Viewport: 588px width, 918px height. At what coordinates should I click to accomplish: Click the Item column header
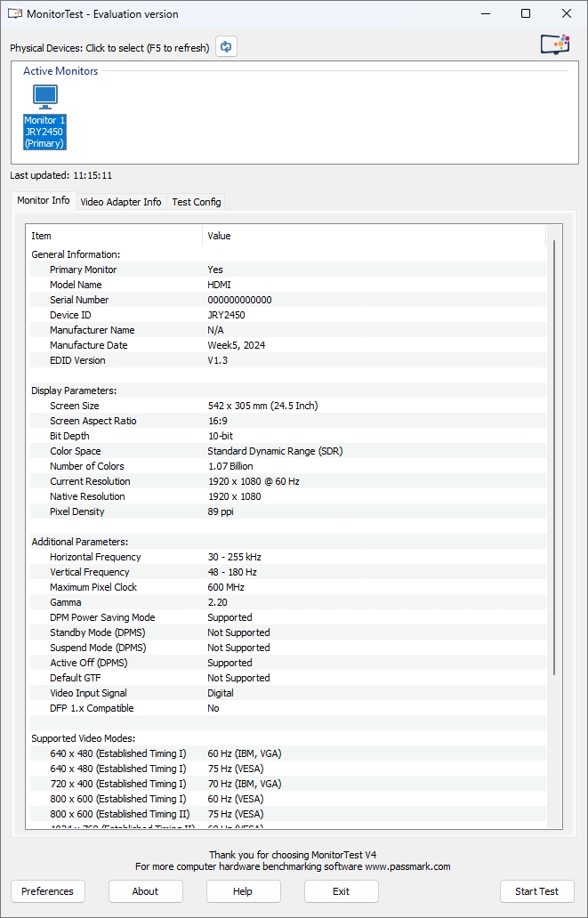tap(116, 236)
